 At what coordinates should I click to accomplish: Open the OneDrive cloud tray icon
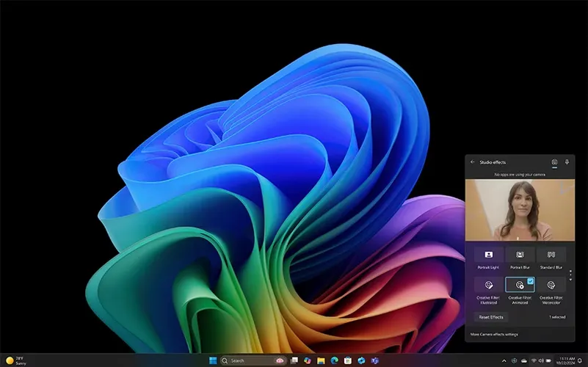[524, 361]
